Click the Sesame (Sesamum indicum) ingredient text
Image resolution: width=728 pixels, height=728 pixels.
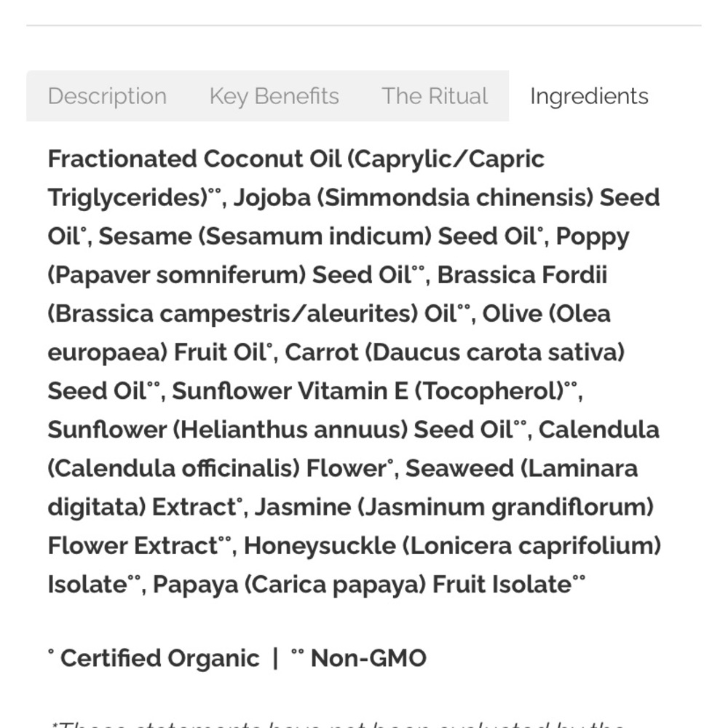tap(265, 236)
